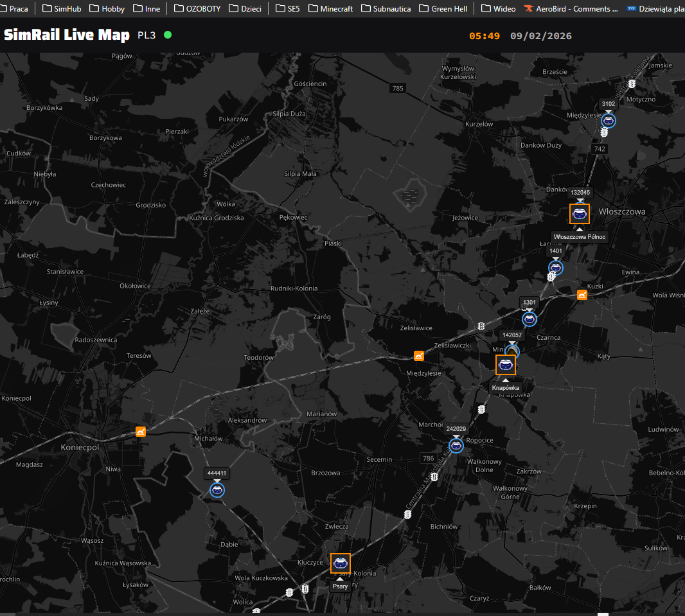Click the orange icon near Kuzki
685x616 pixels.
582,295
